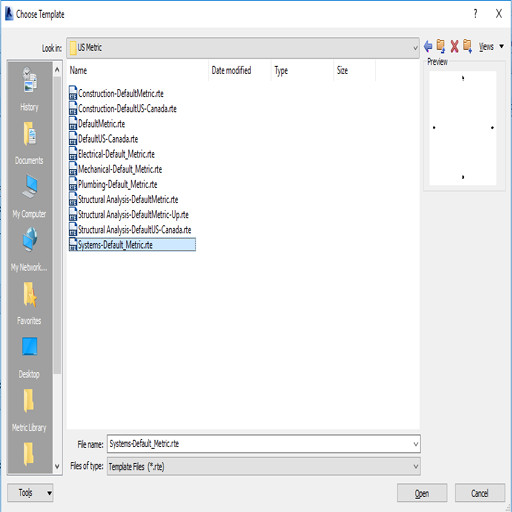Select Electrical-Default_Metric.rte template
Viewport: 512px width, 512px height.
(116, 154)
